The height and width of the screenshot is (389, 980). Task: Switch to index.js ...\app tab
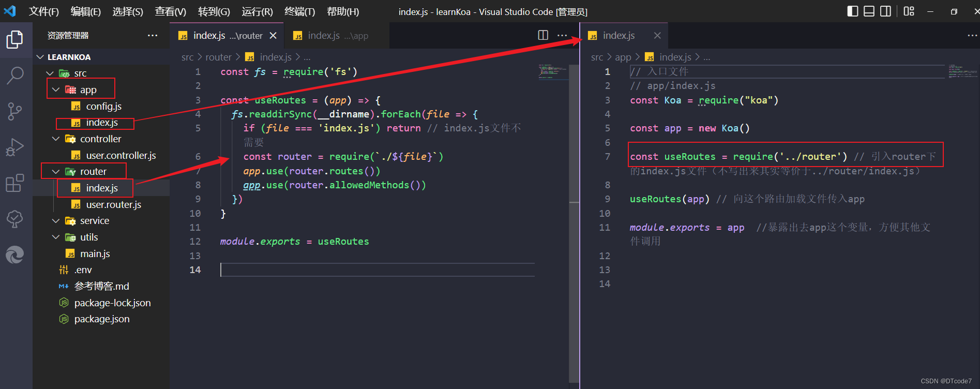(x=337, y=35)
